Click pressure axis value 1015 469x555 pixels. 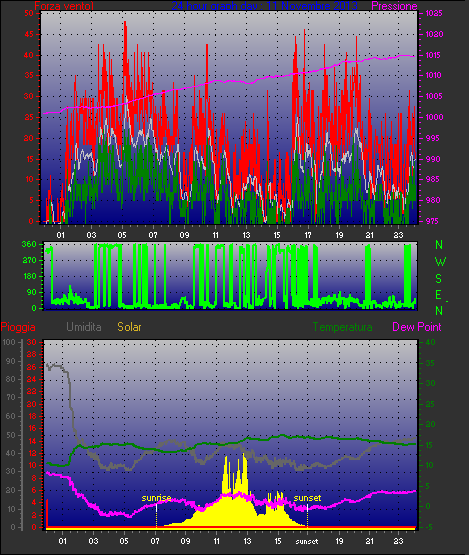tap(434, 55)
